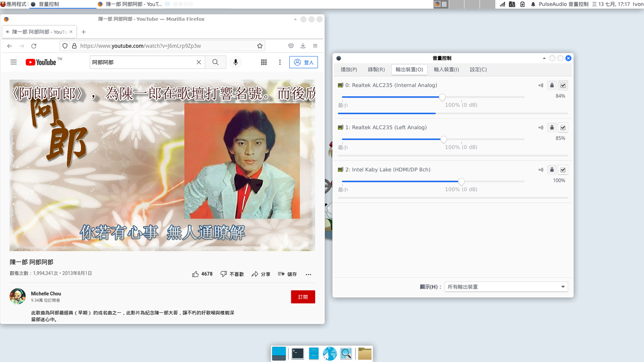644x362 pixels.
Task: Click the 不喜歡 dislike button
Action: coord(232,274)
